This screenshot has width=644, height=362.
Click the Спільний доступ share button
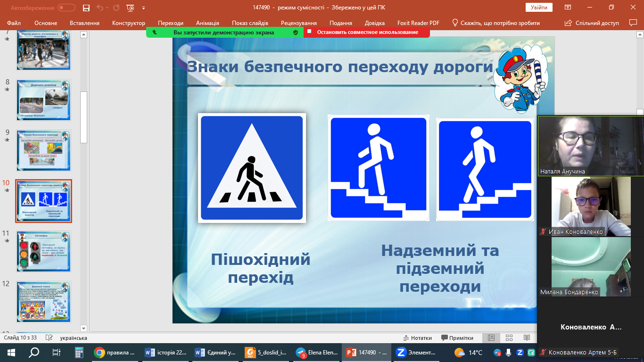click(592, 23)
